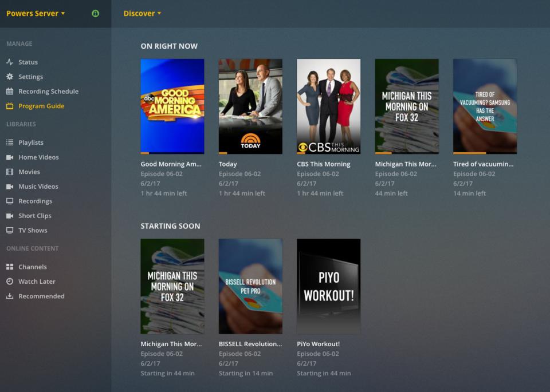Expand the Discover dropdown menu
This screenshot has height=392, width=550.
(x=142, y=13)
